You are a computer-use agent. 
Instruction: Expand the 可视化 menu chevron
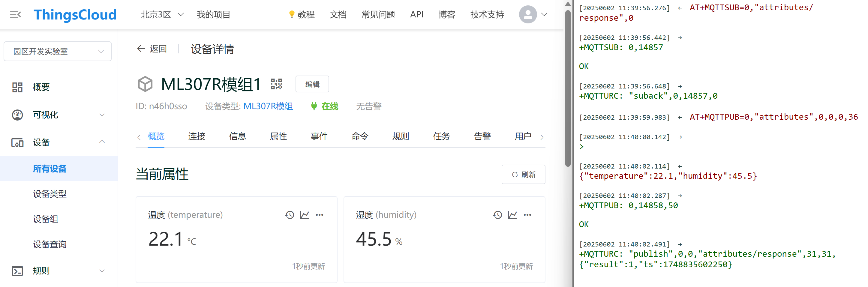(x=102, y=115)
